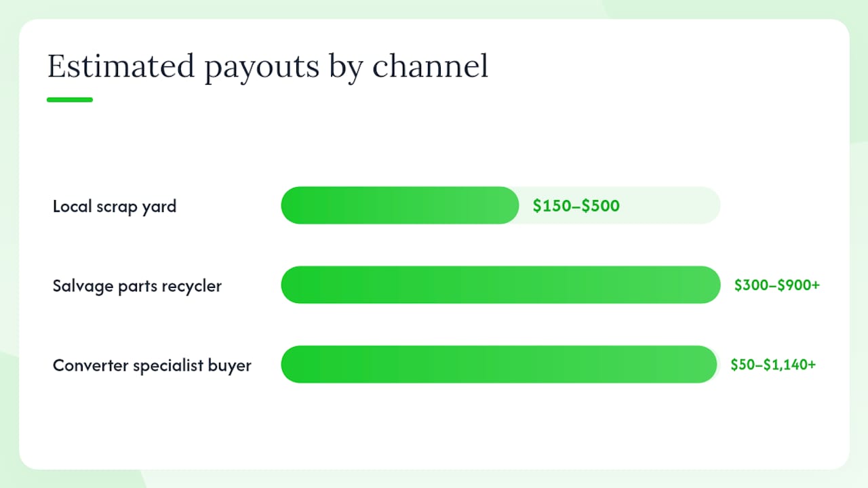868x488 pixels.
Task: Click the Converter specialist buyer green bar
Action: [x=499, y=365]
